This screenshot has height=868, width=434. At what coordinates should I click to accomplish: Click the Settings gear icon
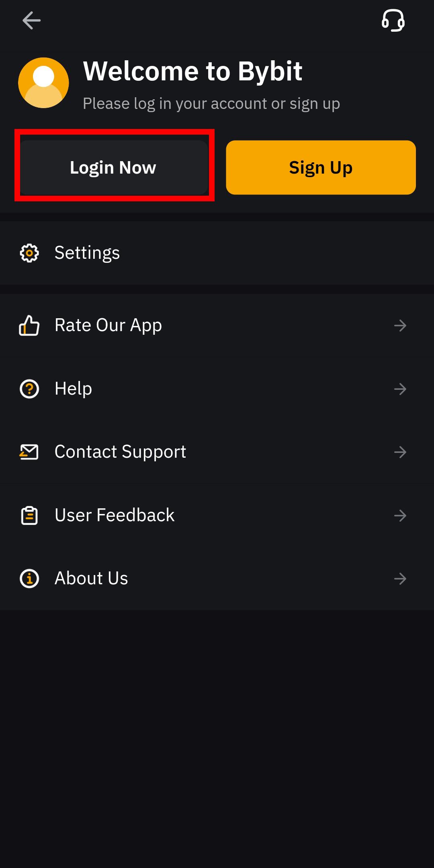point(29,253)
